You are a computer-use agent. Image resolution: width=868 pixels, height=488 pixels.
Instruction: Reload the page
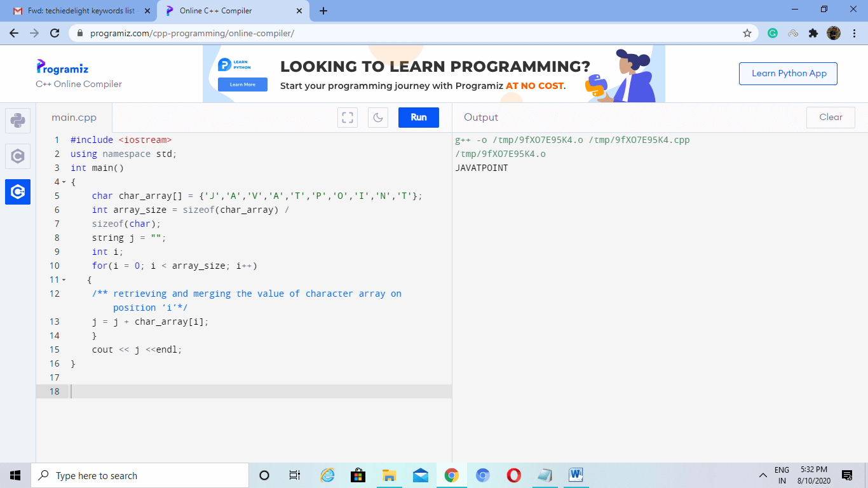click(54, 33)
